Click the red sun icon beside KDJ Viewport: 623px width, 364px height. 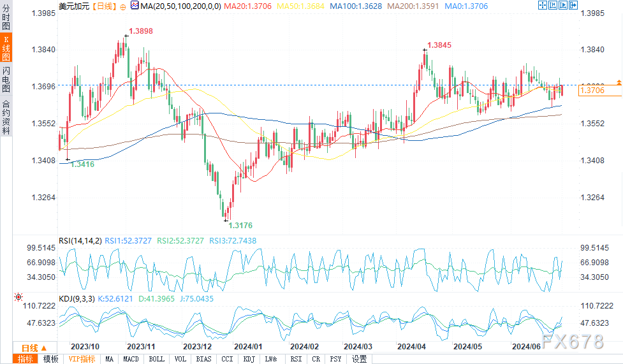click(18, 297)
